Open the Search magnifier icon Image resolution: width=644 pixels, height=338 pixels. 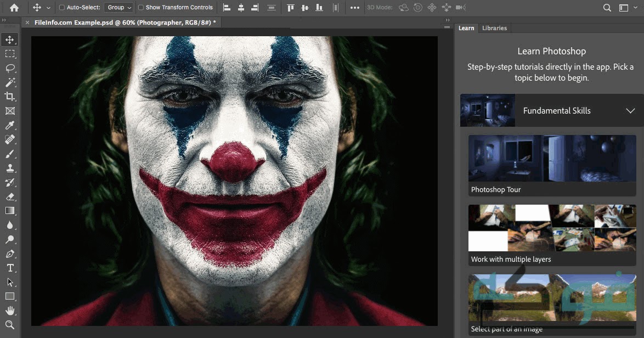pyautogui.click(x=607, y=8)
